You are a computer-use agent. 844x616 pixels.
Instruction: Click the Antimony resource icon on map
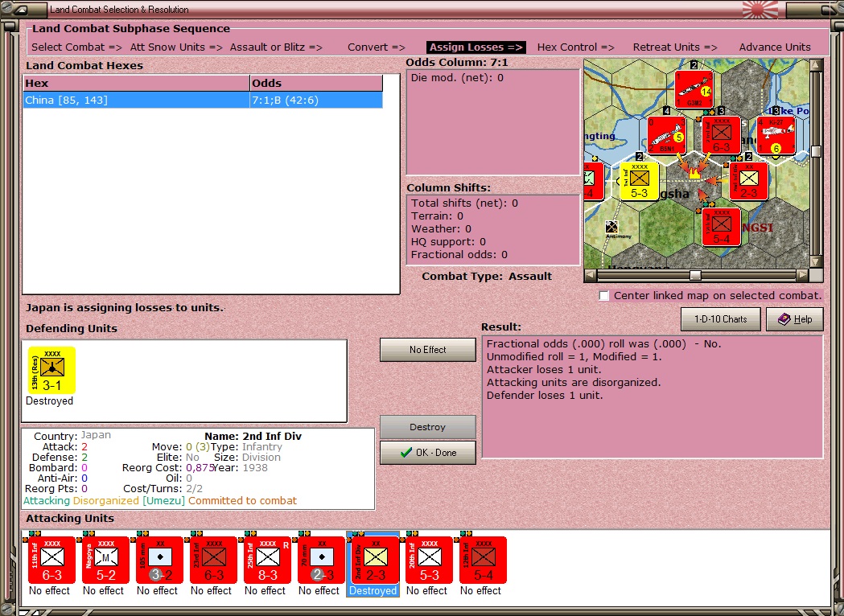coord(612,227)
